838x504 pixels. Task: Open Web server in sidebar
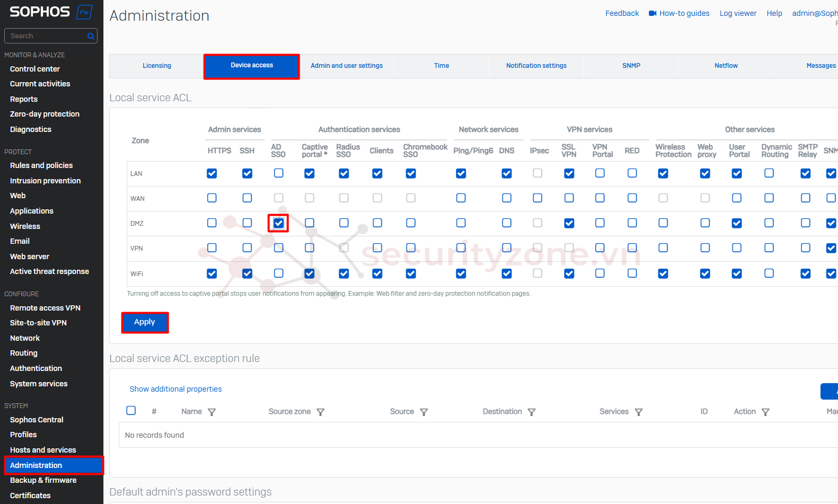[x=30, y=257]
